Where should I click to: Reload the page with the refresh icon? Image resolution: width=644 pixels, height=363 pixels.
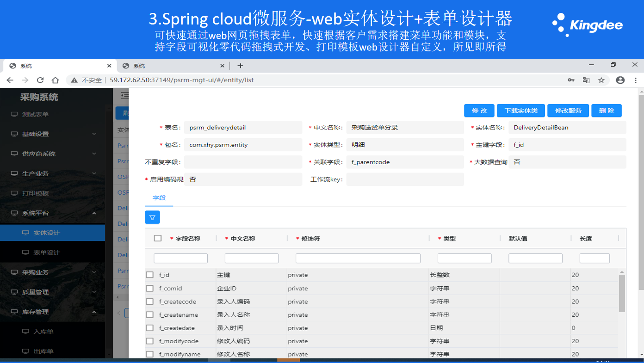tap(40, 80)
